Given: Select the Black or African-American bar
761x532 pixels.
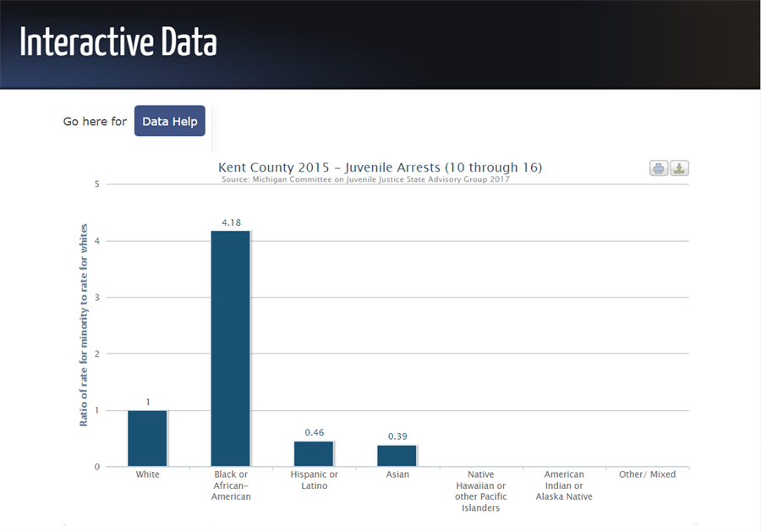Looking at the screenshot, I should click(x=231, y=348).
